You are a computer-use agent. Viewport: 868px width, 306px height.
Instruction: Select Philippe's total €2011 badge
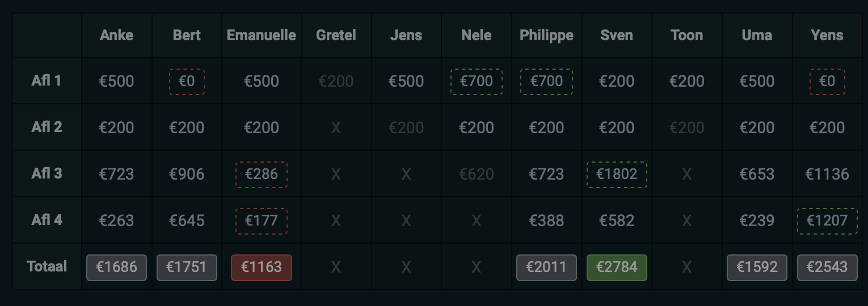(x=546, y=267)
